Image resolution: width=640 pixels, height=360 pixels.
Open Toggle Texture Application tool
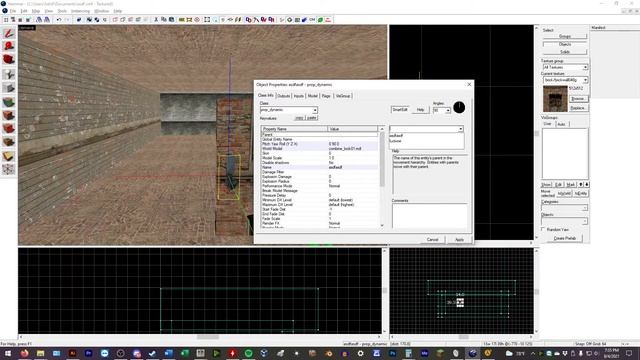coord(9,102)
